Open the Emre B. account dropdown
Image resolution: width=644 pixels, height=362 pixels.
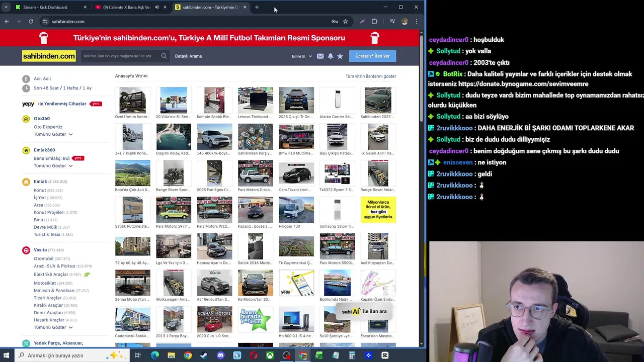click(302, 56)
